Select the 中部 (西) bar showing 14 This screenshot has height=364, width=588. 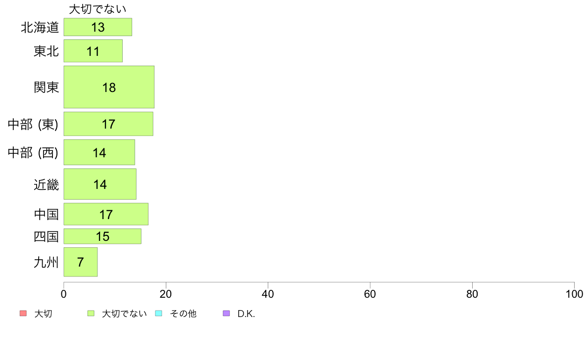point(99,152)
